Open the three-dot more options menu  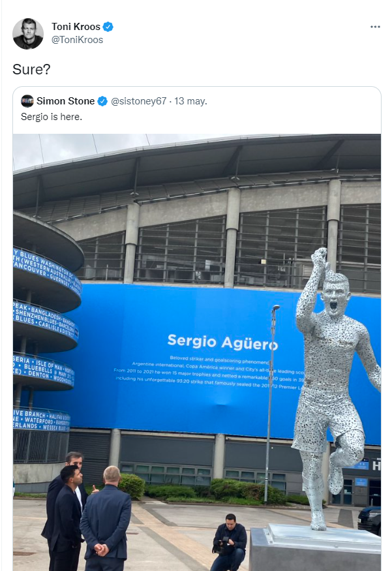coord(375,27)
